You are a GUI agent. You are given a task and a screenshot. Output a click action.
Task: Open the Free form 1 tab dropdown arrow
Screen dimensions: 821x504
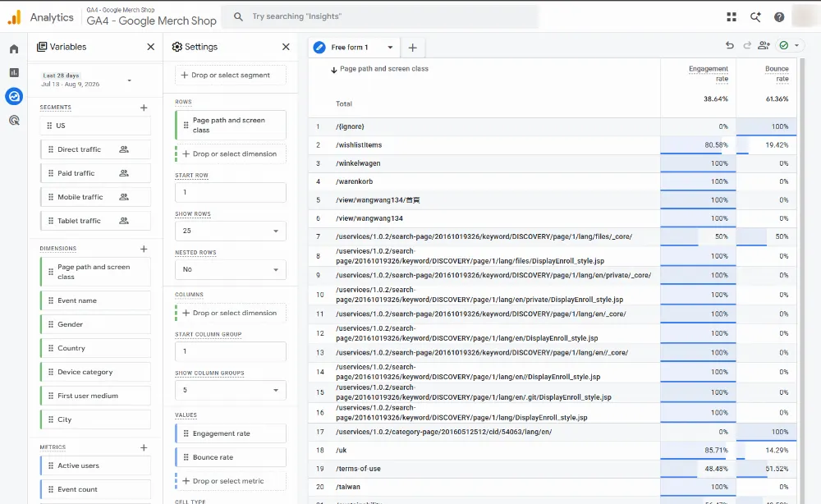point(390,47)
